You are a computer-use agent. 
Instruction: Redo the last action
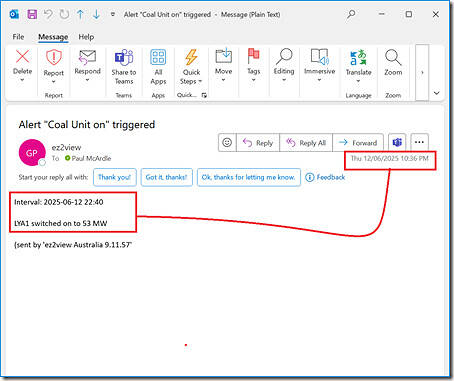(x=64, y=14)
